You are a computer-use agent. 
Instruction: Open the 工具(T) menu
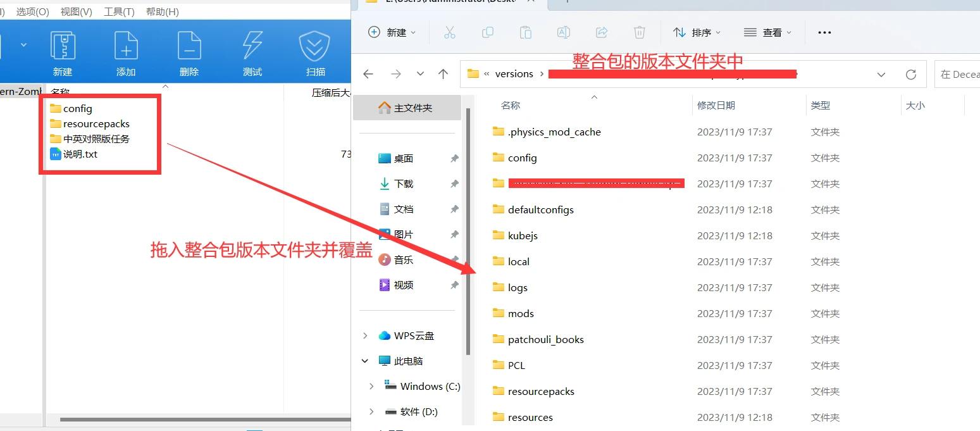(x=119, y=11)
